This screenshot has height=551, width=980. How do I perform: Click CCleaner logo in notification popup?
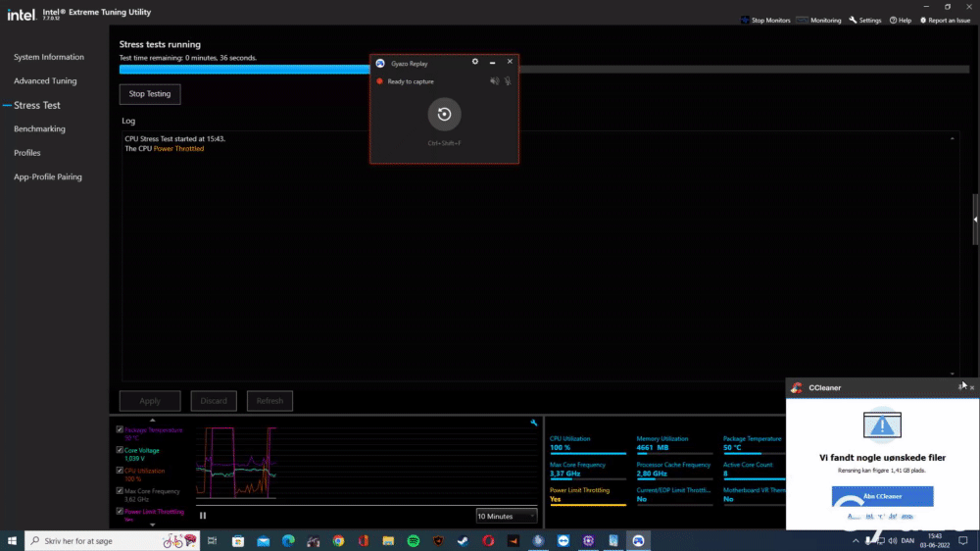796,388
